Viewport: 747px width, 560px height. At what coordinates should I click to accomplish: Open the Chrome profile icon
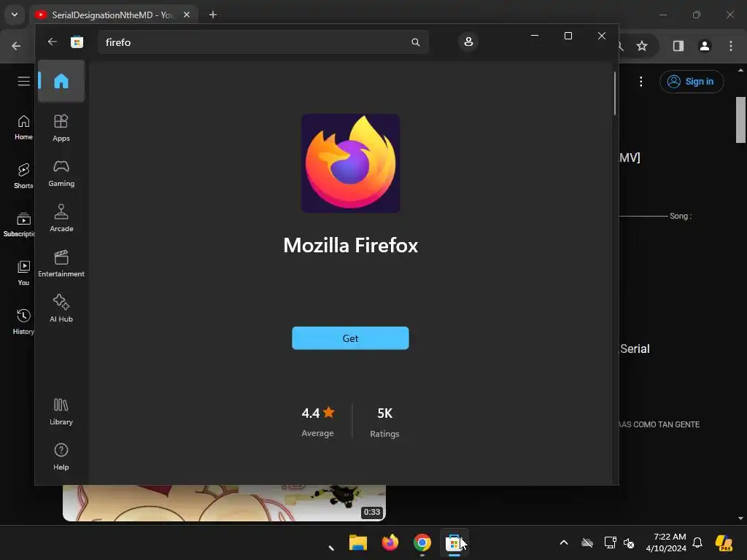click(704, 46)
